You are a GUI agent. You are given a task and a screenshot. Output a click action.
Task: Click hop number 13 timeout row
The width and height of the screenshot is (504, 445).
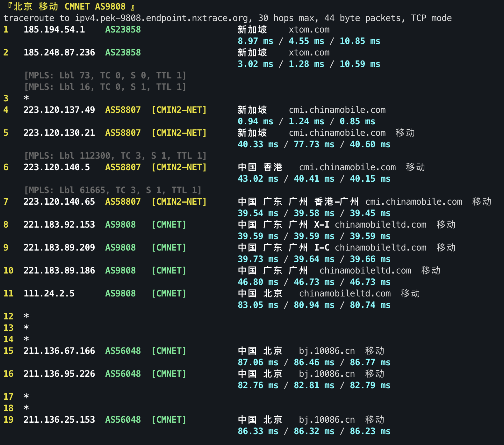click(16, 328)
